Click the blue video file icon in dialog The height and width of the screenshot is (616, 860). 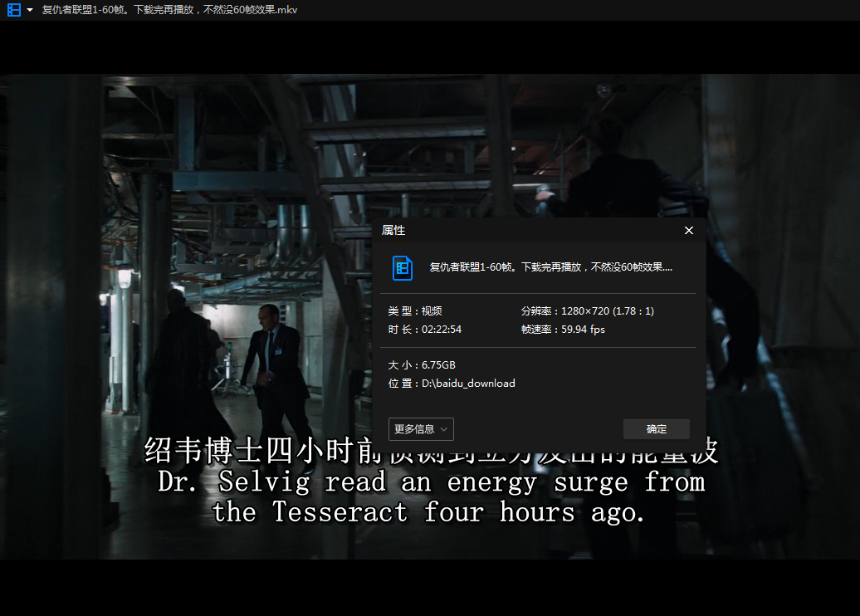click(403, 268)
